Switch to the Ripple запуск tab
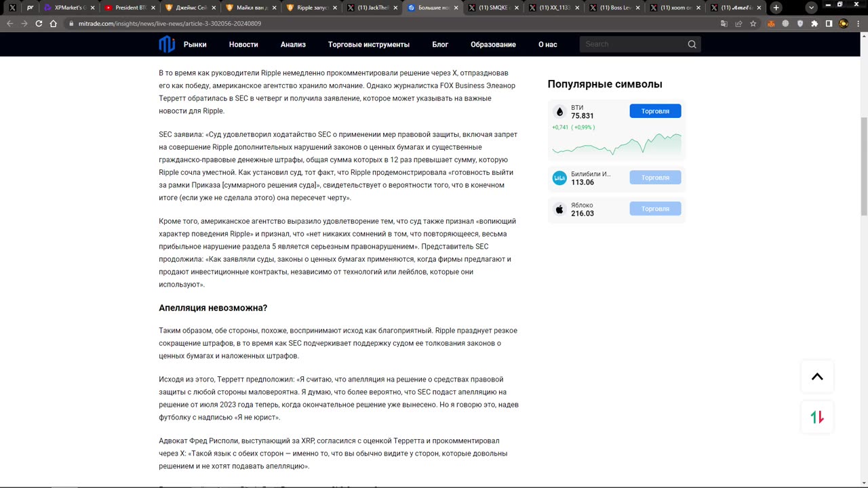The image size is (868, 488). pyautogui.click(x=310, y=7)
